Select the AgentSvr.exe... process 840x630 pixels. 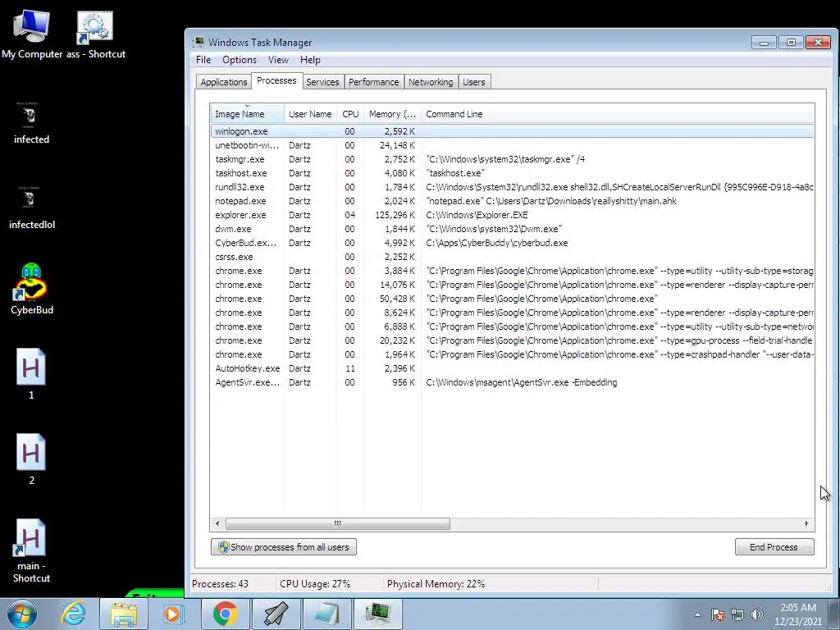point(512,382)
